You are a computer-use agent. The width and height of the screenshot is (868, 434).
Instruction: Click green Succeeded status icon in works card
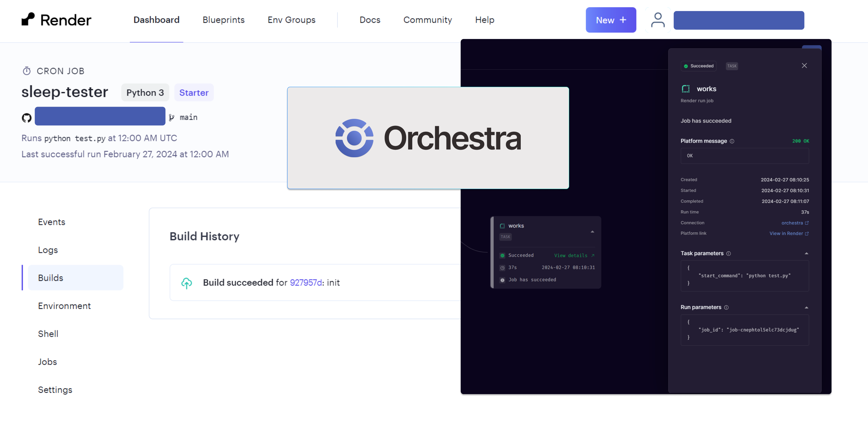click(502, 255)
